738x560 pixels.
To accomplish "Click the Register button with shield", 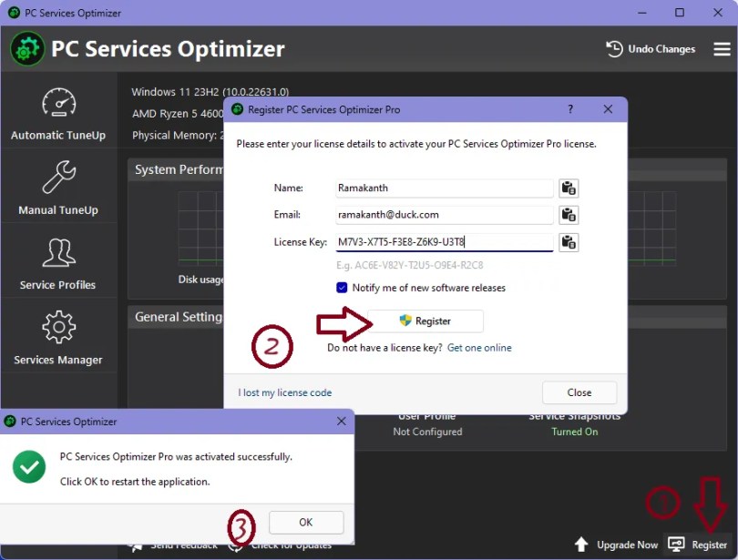I will [425, 321].
